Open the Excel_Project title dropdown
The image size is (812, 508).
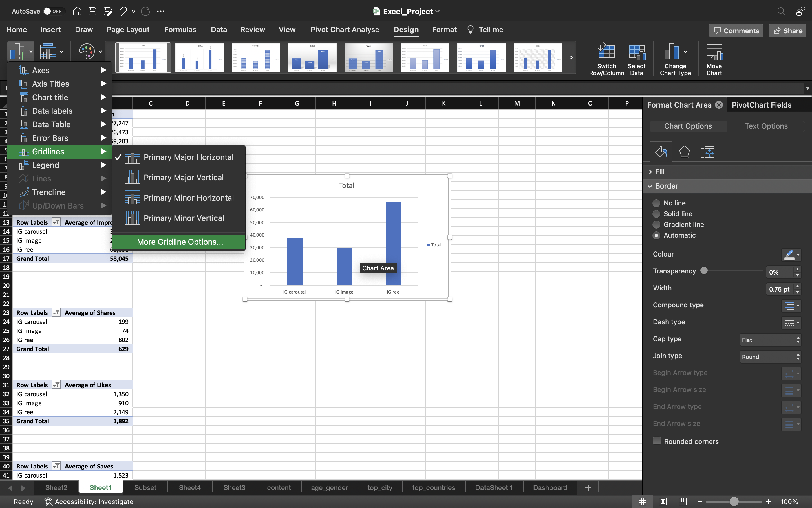coord(437,11)
